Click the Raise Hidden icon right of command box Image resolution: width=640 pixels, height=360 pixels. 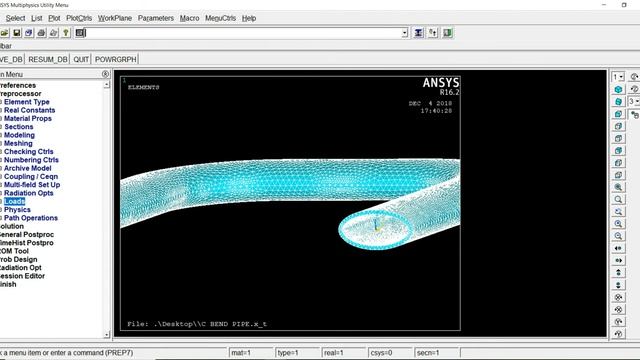[x=418, y=33]
